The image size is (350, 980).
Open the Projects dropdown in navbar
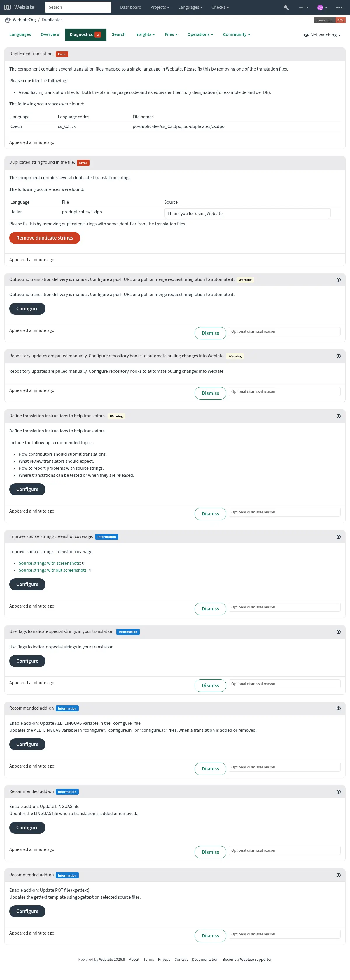[x=160, y=7]
